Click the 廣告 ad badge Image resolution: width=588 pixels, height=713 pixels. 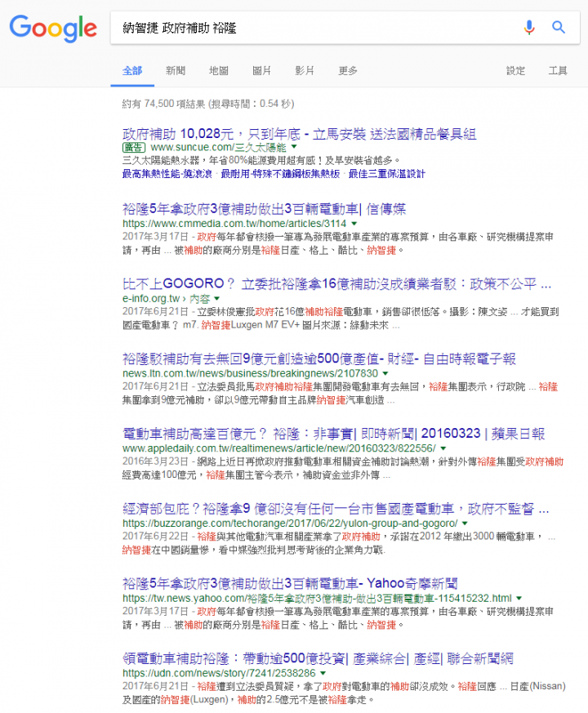[x=134, y=147]
